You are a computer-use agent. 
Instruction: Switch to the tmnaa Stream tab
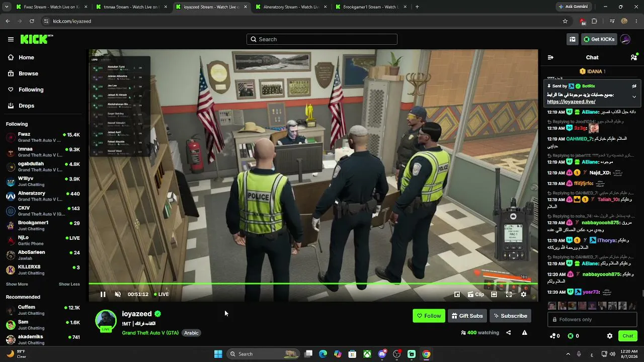[x=131, y=7]
